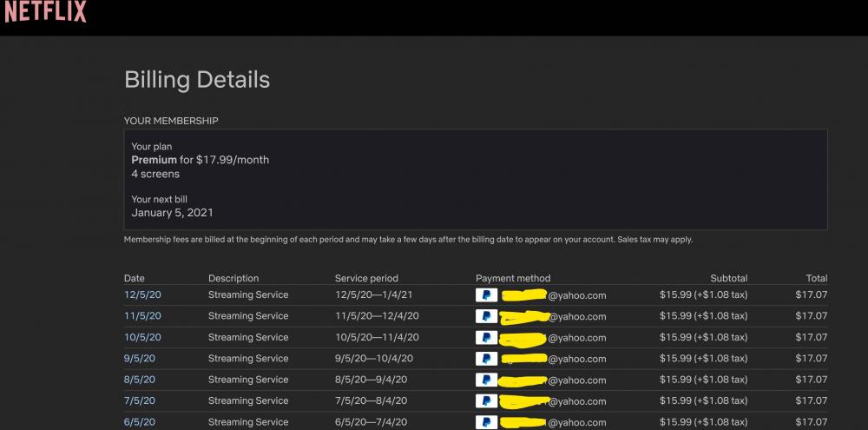Click the Netflix logo
The image size is (868, 430).
(x=45, y=13)
